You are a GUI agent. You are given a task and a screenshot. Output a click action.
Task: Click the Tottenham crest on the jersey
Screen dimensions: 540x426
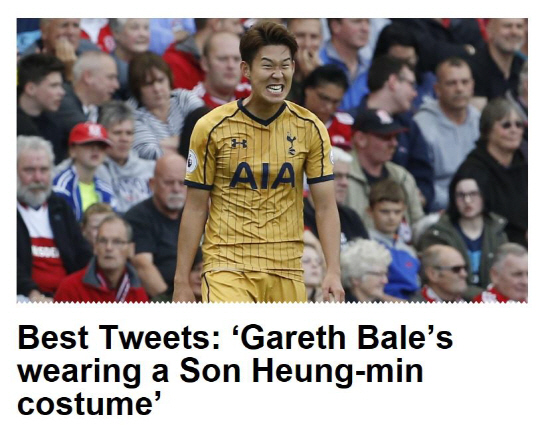(x=291, y=143)
